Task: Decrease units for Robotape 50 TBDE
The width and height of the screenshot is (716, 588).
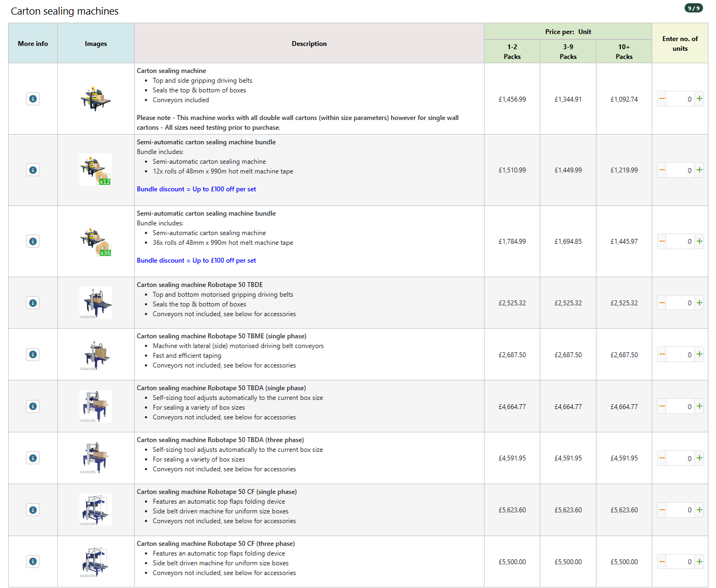Action: tap(662, 303)
